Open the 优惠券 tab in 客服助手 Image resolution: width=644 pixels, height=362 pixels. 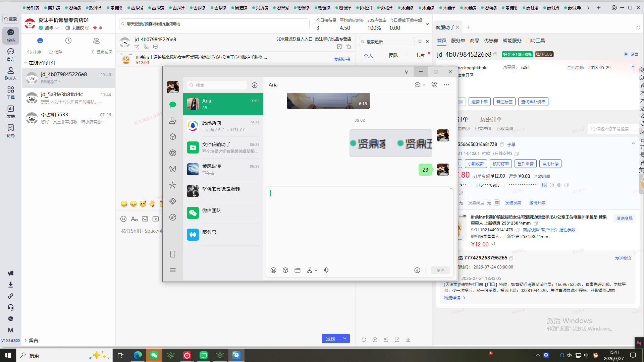click(491, 41)
